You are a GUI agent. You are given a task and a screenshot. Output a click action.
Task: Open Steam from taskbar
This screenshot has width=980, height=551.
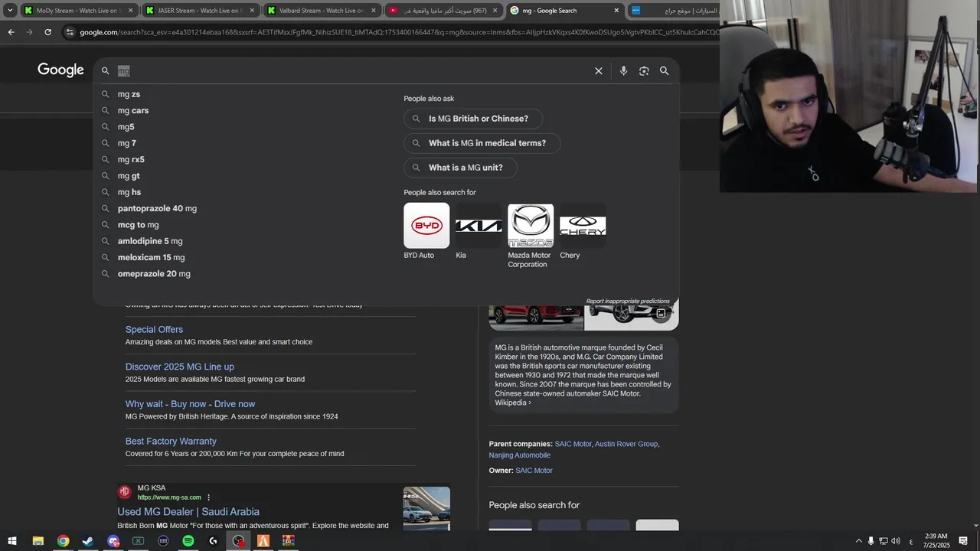click(x=88, y=541)
